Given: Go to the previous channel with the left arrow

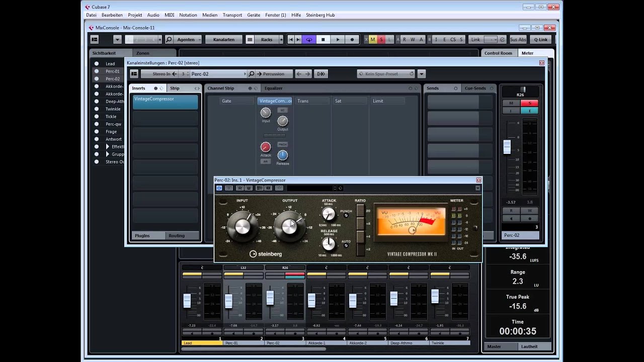Looking at the screenshot, I should point(299,74).
